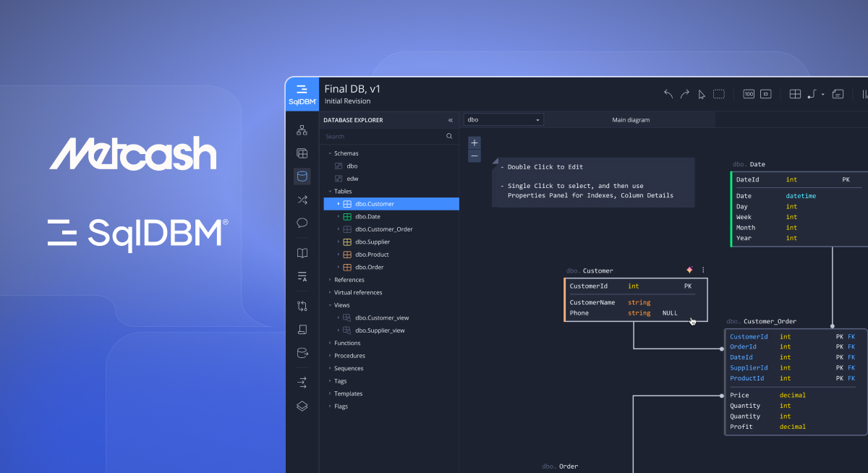Reset zoom to 100 percent
Viewport: 868px width, 473px height.
pos(749,94)
